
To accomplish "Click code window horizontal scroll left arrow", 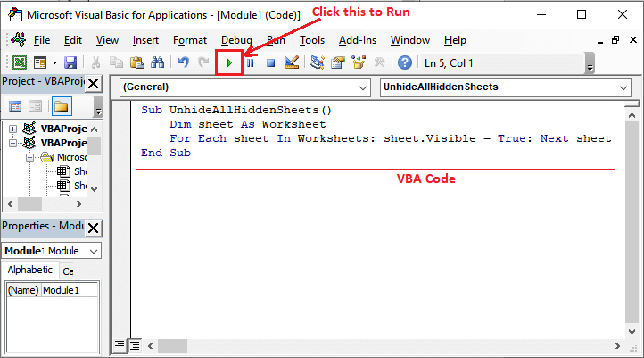I will point(151,346).
